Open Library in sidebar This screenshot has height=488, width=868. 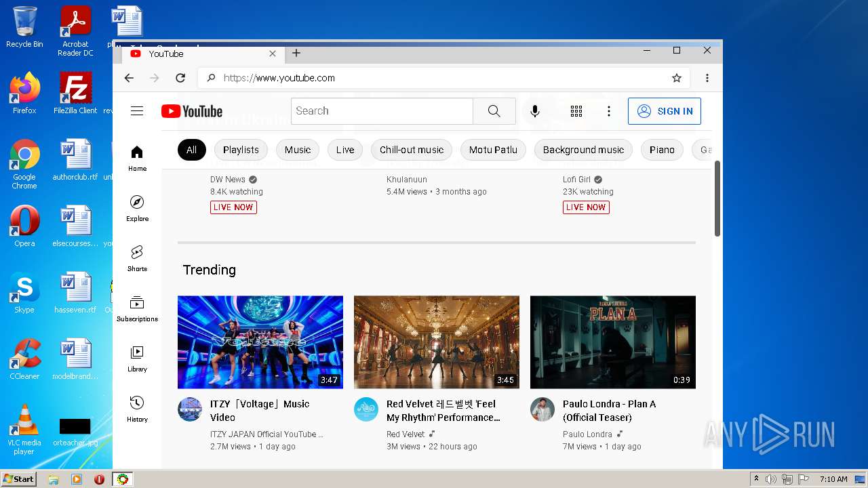137,359
